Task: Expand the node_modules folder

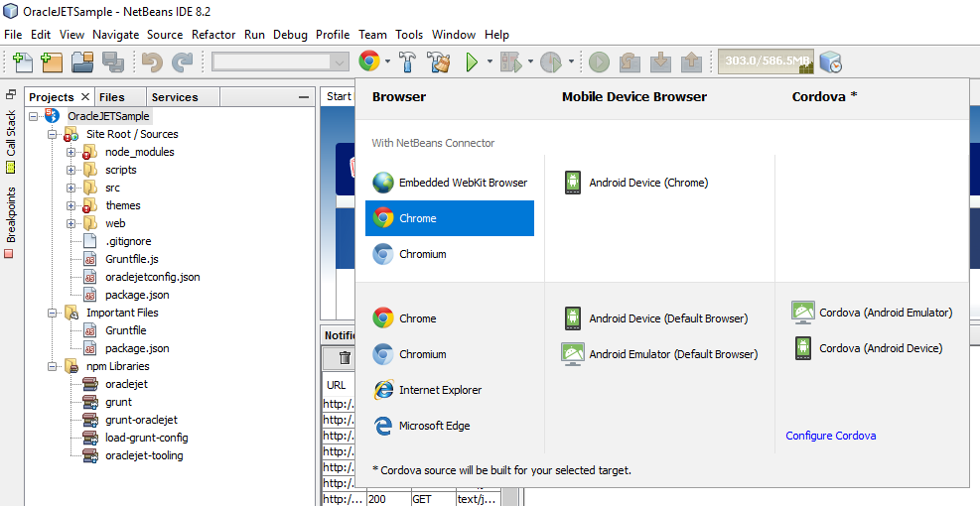Action: (x=70, y=152)
